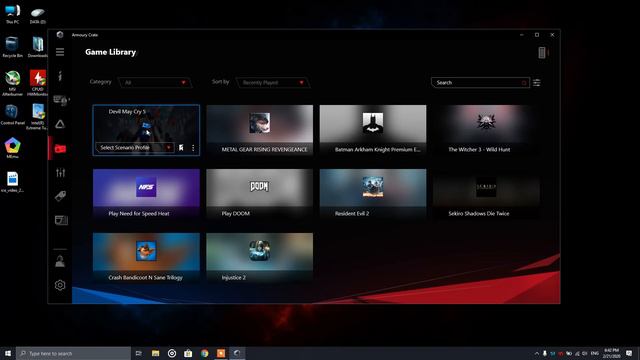The width and height of the screenshot is (640, 360).
Task: Click Play DOOM
Action: (260, 194)
